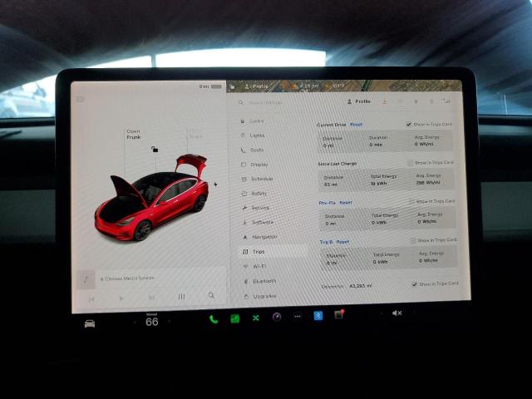The width and height of the screenshot is (532, 399).
Task: Tap the clock time on the map bar
Action: [310, 86]
